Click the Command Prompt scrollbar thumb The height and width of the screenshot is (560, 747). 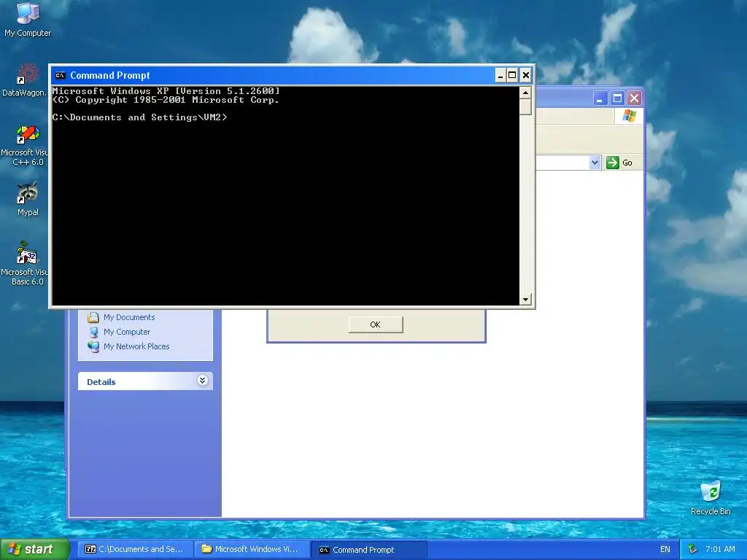pos(525,106)
